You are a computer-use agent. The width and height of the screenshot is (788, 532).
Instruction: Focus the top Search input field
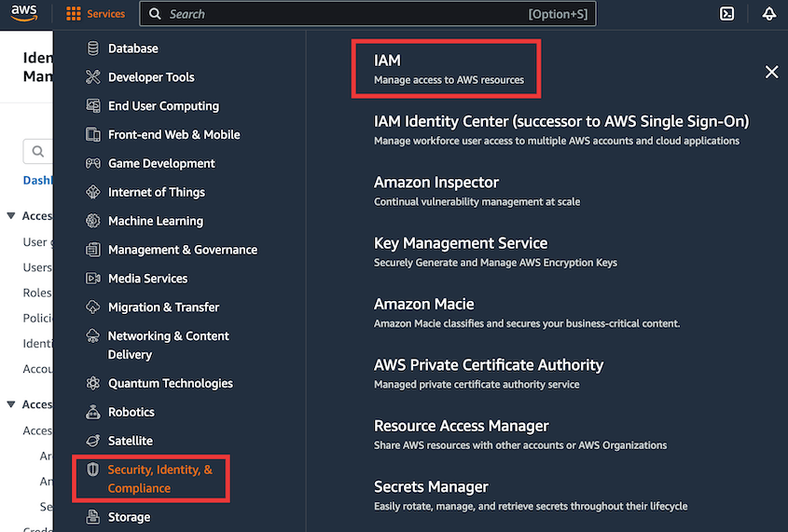pyautogui.click(x=367, y=14)
